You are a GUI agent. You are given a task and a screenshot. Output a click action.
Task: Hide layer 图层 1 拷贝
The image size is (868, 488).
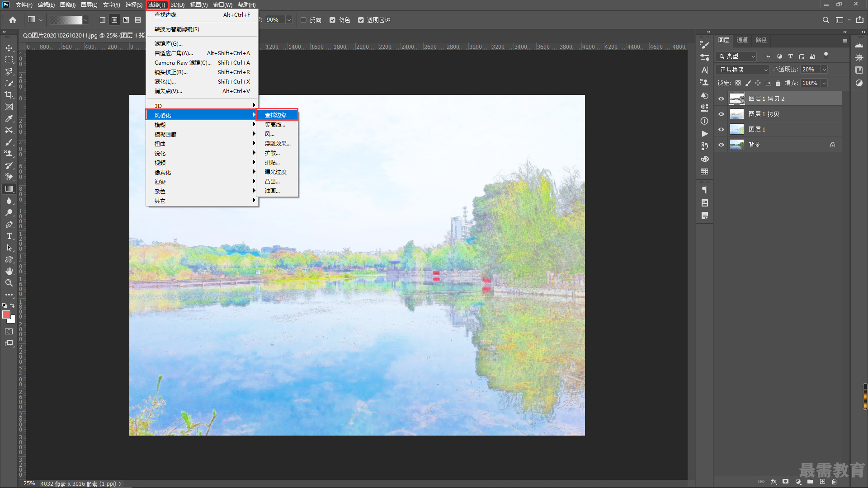click(722, 114)
